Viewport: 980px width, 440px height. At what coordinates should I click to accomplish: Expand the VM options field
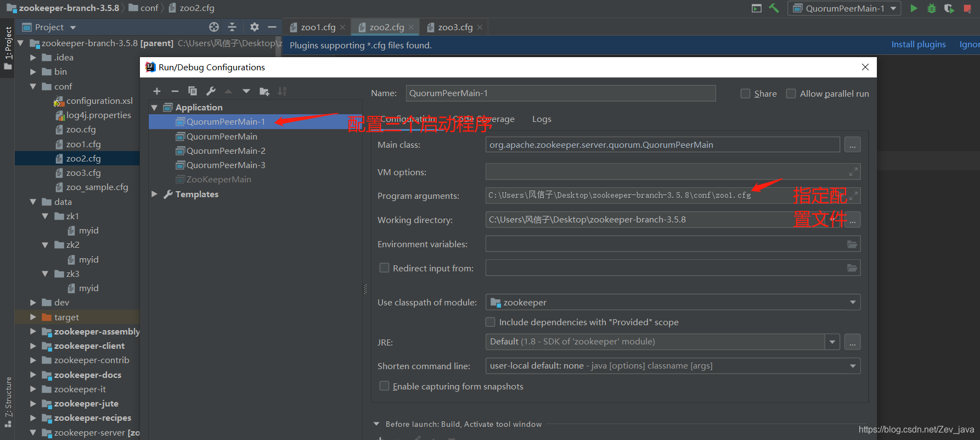(853, 172)
